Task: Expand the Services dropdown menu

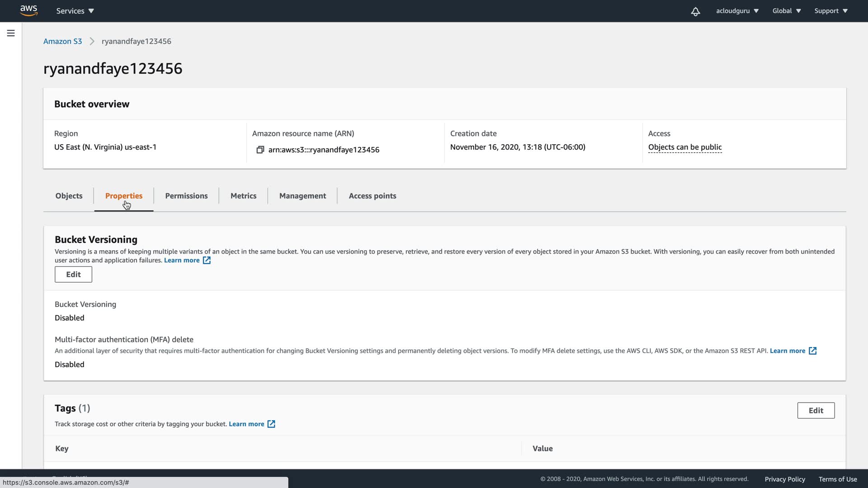Action: coord(75,11)
